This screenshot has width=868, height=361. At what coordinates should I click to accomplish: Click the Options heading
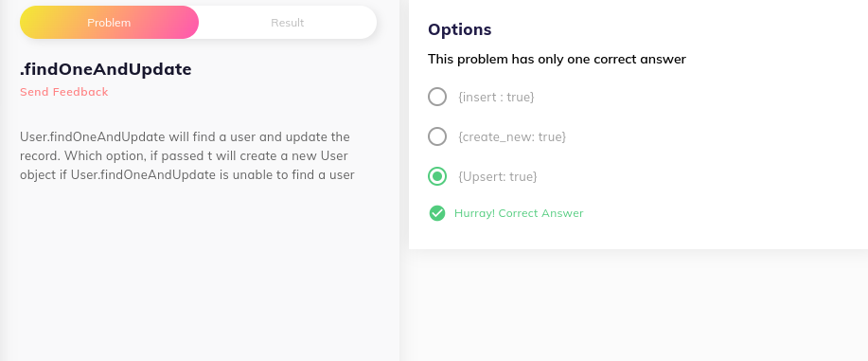tap(459, 29)
